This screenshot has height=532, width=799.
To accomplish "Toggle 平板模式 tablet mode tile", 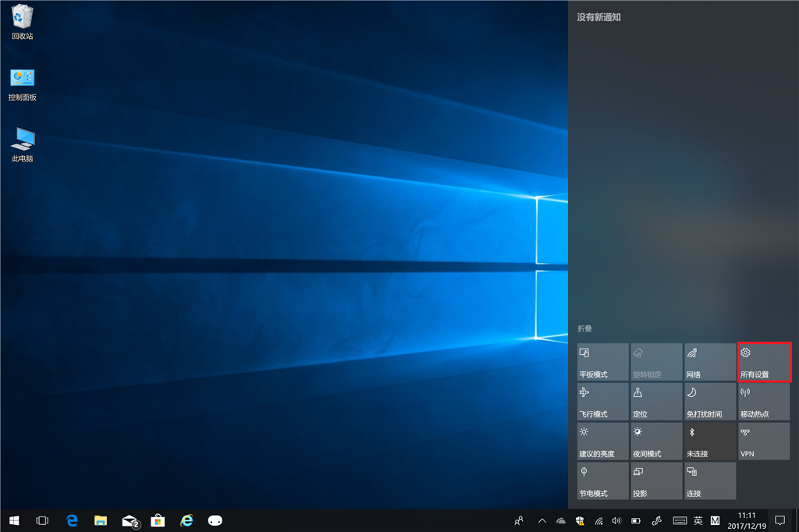I will point(602,362).
